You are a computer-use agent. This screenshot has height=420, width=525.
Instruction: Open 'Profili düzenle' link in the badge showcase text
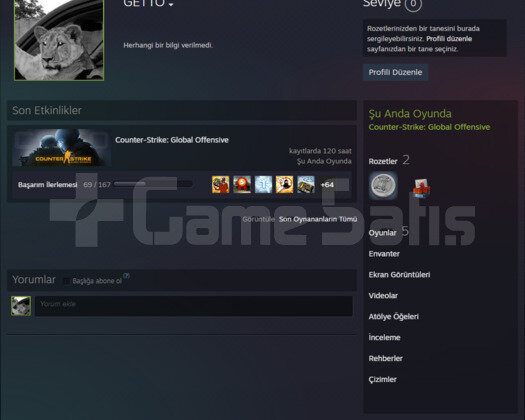(x=449, y=39)
